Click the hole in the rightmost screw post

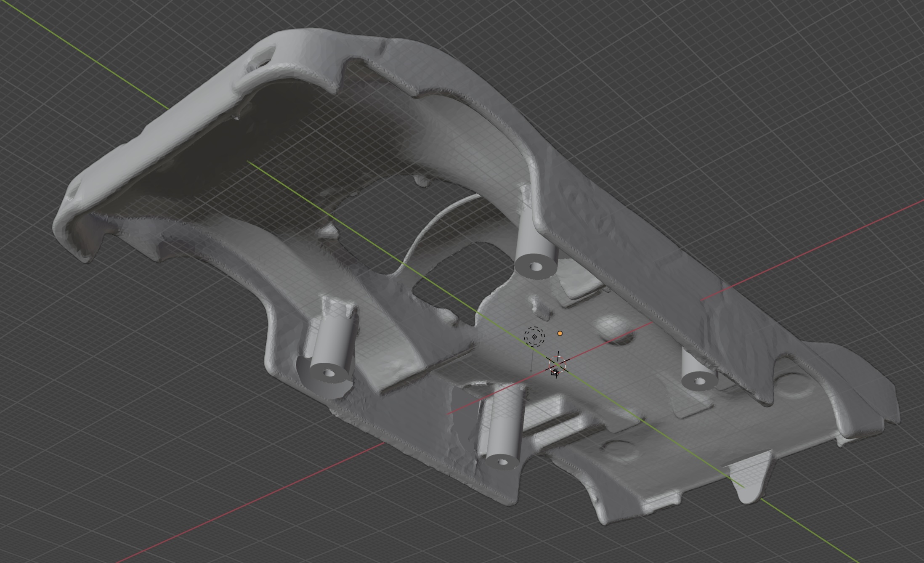(x=699, y=381)
